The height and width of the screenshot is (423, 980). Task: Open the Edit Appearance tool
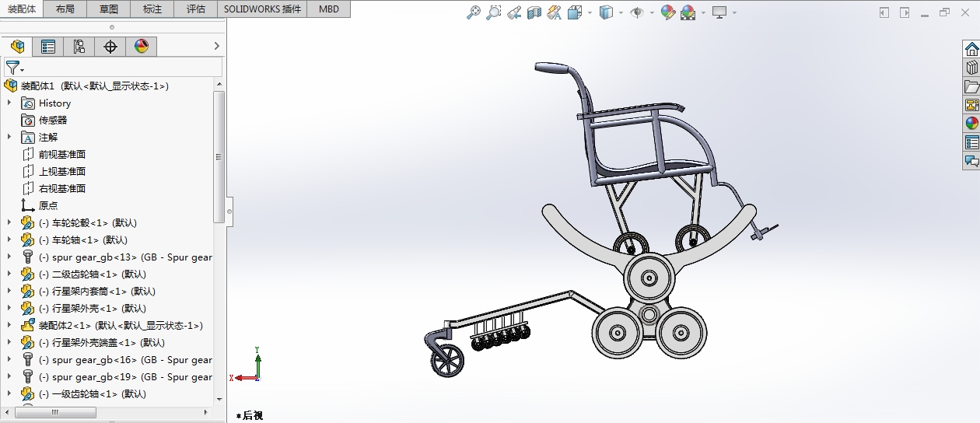tap(667, 12)
